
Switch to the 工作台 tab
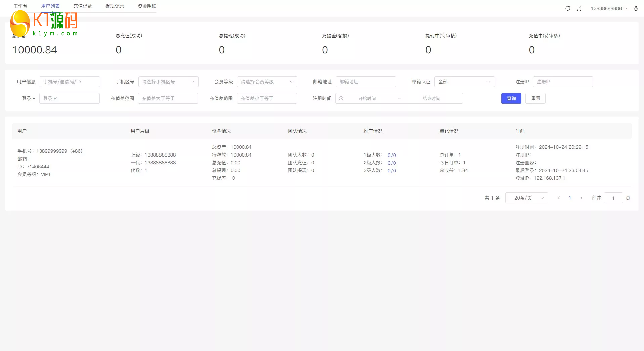click(20, 6)
